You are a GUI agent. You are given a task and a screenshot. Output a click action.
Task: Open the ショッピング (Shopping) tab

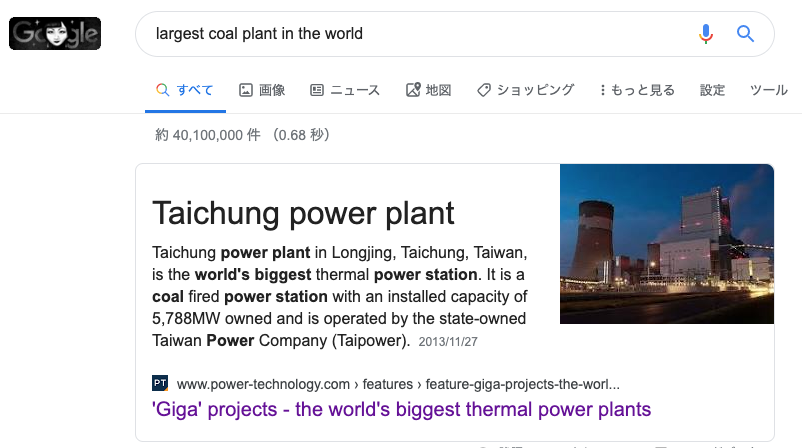point(525,90)
